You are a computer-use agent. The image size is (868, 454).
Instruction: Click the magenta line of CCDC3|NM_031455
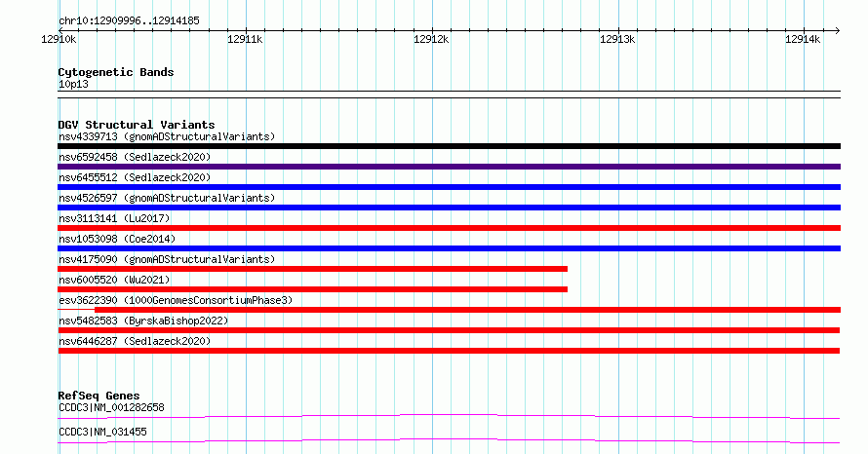coord(449,440)
